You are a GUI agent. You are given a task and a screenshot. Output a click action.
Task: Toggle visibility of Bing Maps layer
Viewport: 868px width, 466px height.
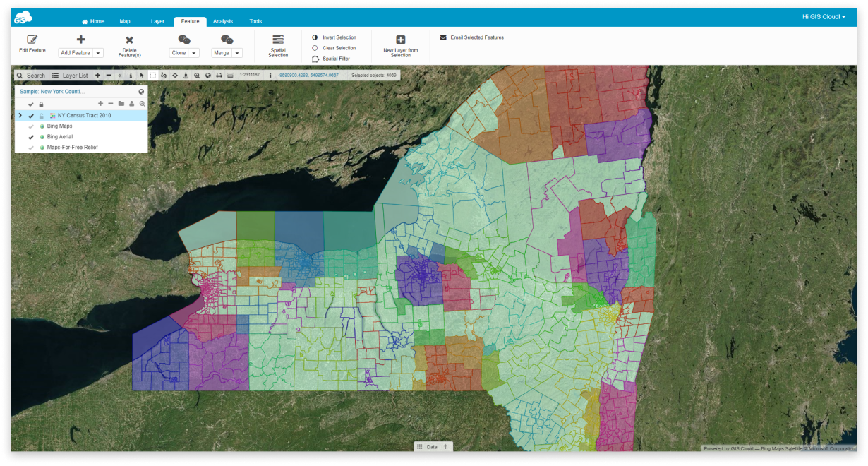[31, 126]
